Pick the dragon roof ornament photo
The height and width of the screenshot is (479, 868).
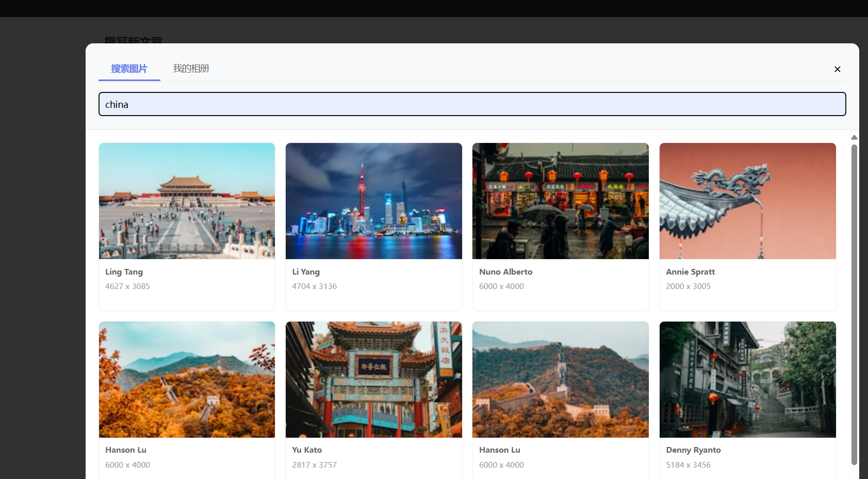[747, 201]
